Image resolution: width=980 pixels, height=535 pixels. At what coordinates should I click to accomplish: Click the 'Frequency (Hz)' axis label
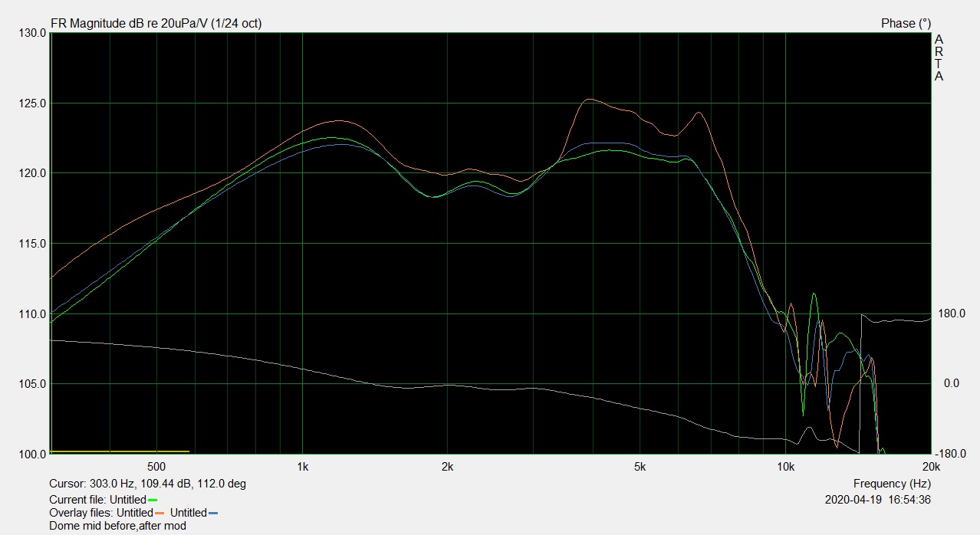pos(892,484)
